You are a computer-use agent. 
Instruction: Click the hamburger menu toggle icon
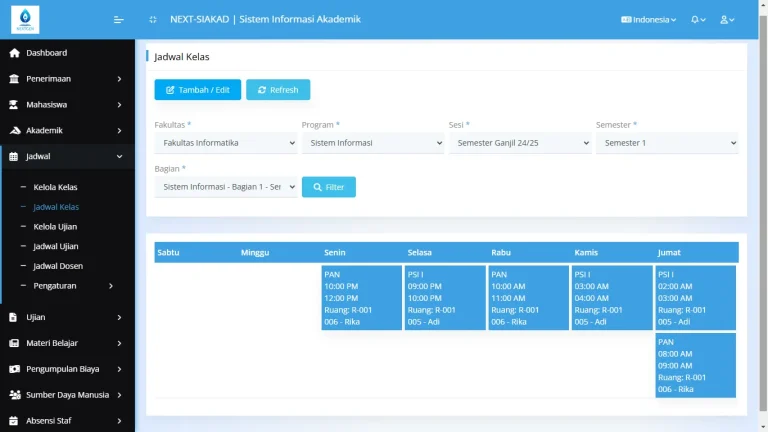[x=119, y=19]
